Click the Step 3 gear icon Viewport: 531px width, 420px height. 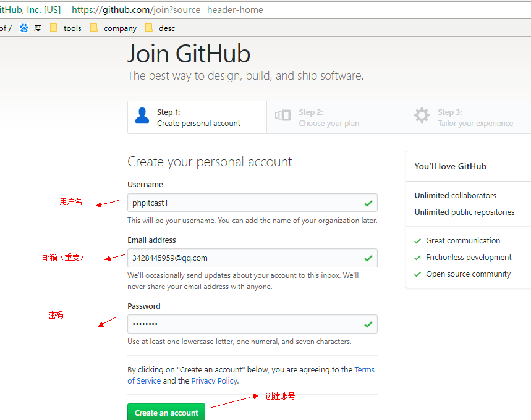tap(422, 115)
